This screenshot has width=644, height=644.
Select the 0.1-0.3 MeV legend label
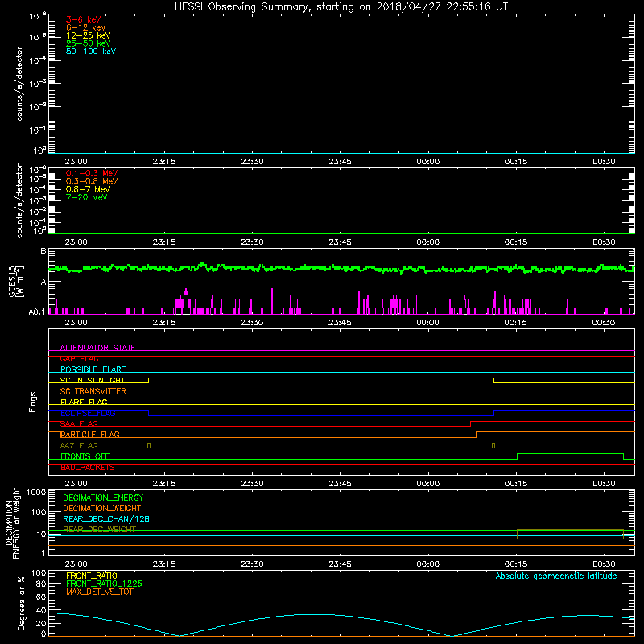[x=92, y=173]
